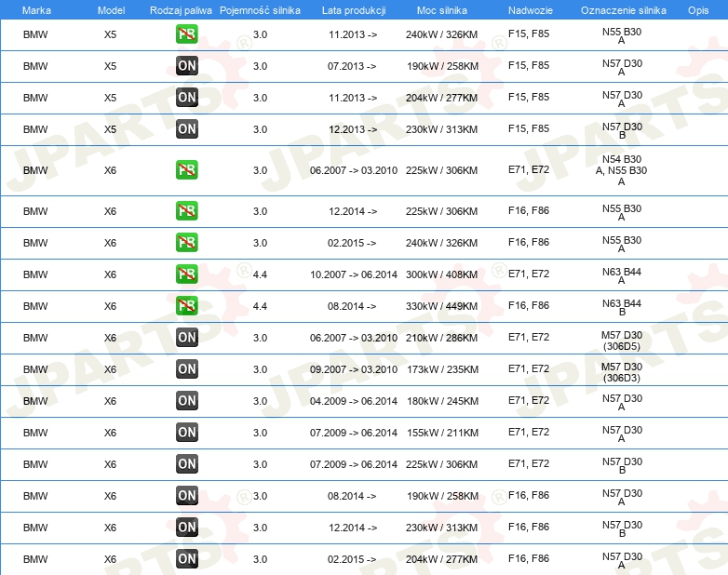728x575 pixels.
Task: Click X6 model in the 408KM row
Action: (110, 274)
